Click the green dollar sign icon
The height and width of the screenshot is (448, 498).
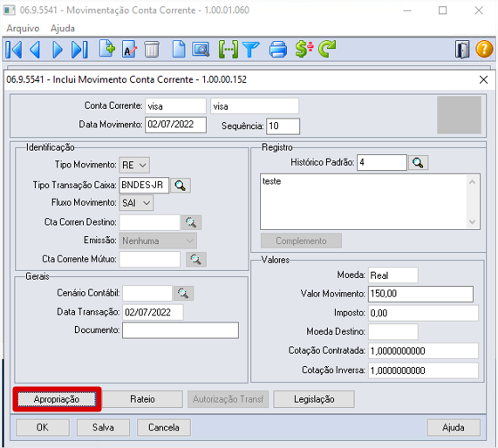point(304,49)
